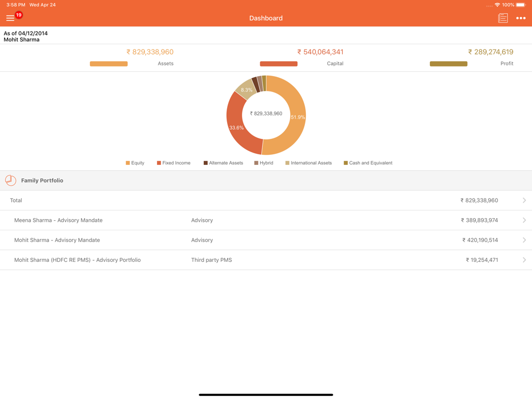Toggle the Fixed Income legend item
Viewport: 532px width, 399px height.
tap(173, 163)
